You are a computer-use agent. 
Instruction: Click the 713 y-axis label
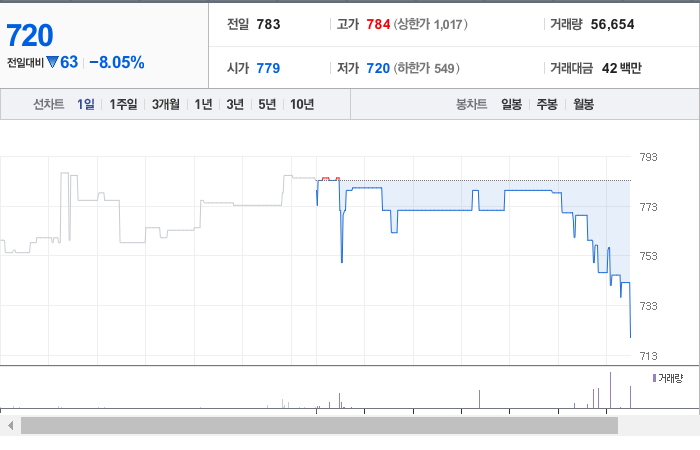coord(648,356)
